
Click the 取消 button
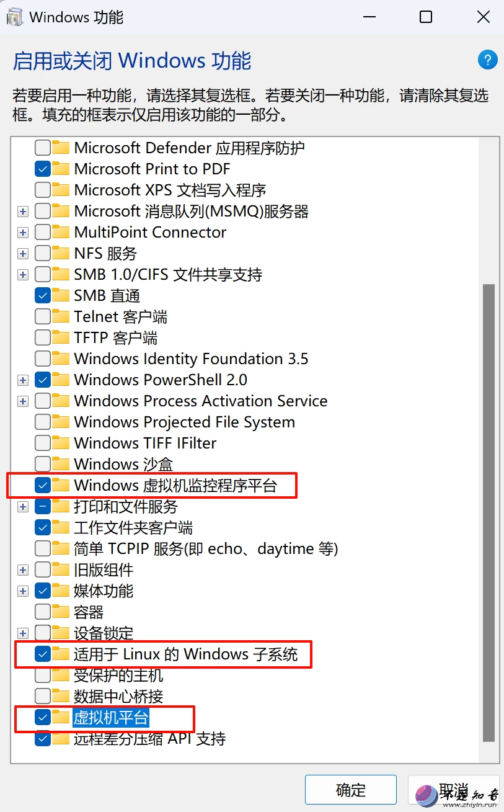(x=453, y=790)
